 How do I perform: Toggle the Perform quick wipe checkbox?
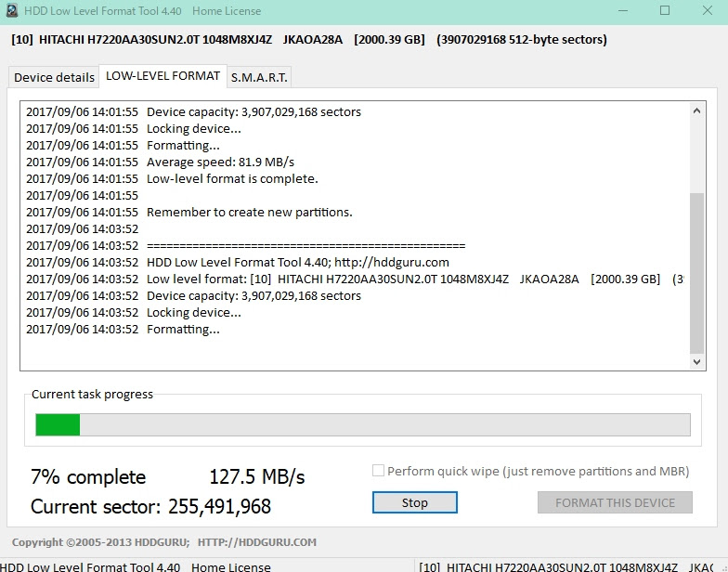click(378, 471)
